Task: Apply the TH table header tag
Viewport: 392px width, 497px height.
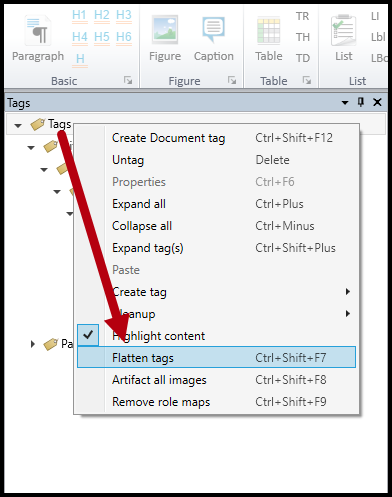Action: point(302,37)
